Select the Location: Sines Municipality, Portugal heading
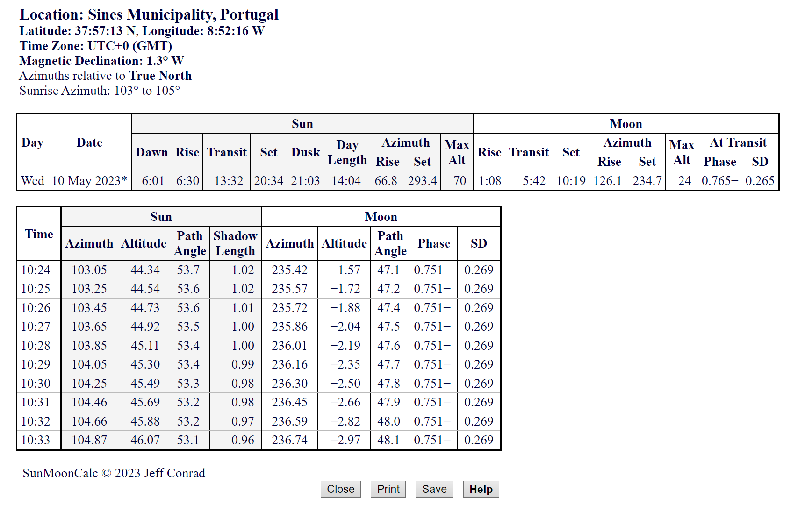 149,14
